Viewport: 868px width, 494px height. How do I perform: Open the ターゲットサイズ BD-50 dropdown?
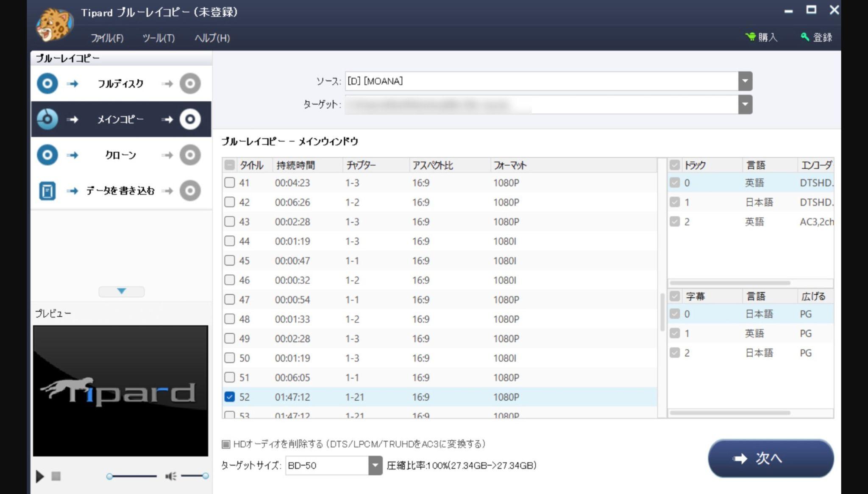375,465
